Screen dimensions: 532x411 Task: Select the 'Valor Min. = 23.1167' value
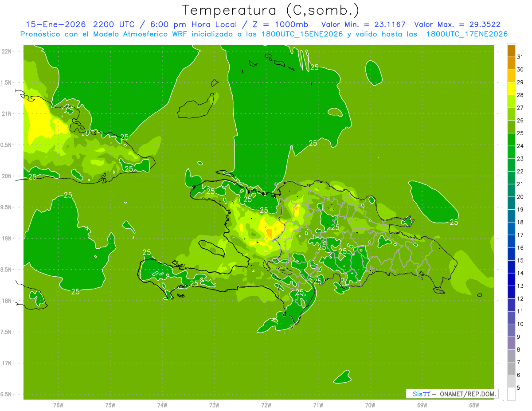pos(363,24)
